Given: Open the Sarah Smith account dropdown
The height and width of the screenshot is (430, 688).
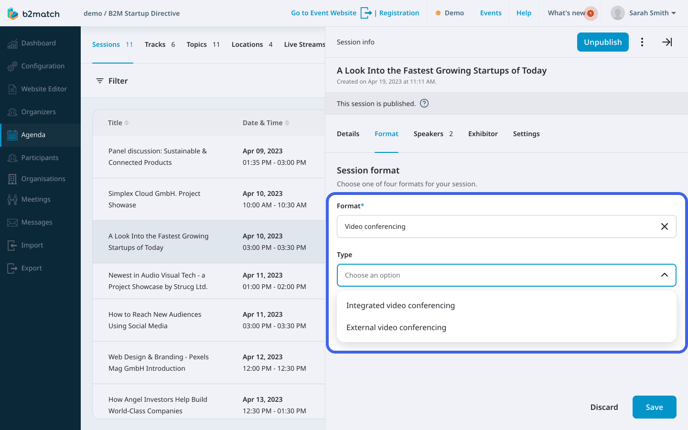Looking at the screenshot, I should coord(652,13).
